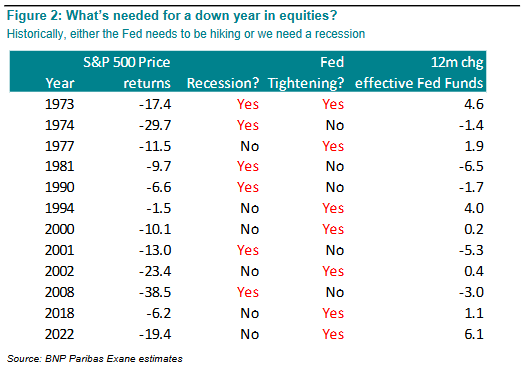522x368 pixels.
Task: Select the No recession cell for 2002
Action: [x=250, y=271]
